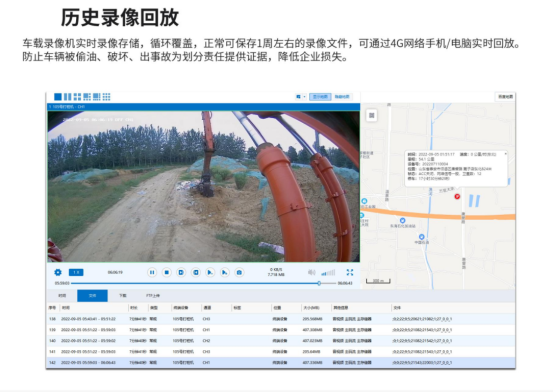This screenshot has height=392, width=553.
Task: Expand the dropdown arrow beside the layout icon
Action: click(x=304, y=97)
